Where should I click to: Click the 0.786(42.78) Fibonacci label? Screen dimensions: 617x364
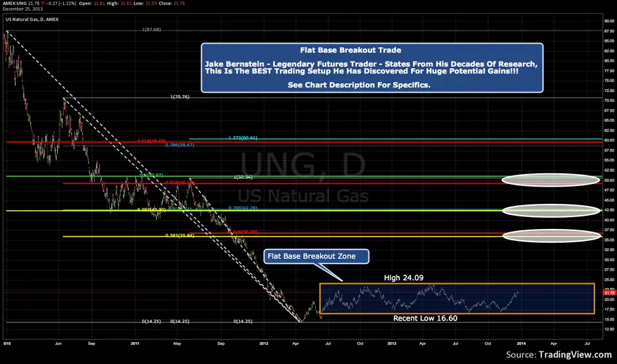click(243, 208)
